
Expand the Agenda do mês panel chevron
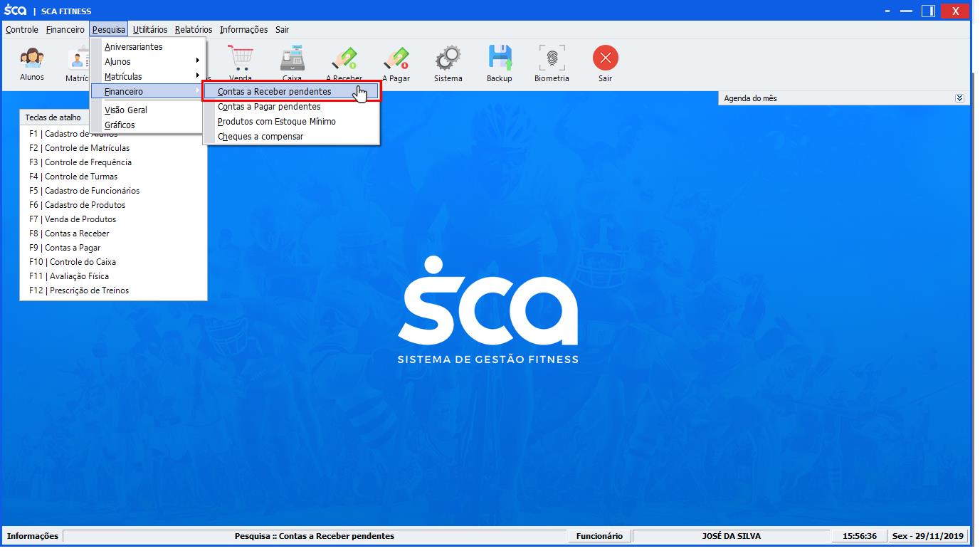pos(959,98)
